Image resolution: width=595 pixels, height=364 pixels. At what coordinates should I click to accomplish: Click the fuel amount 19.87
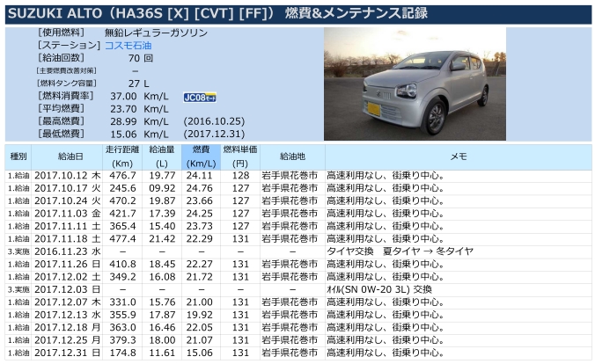pyautogui.click(x=162, y=201)
